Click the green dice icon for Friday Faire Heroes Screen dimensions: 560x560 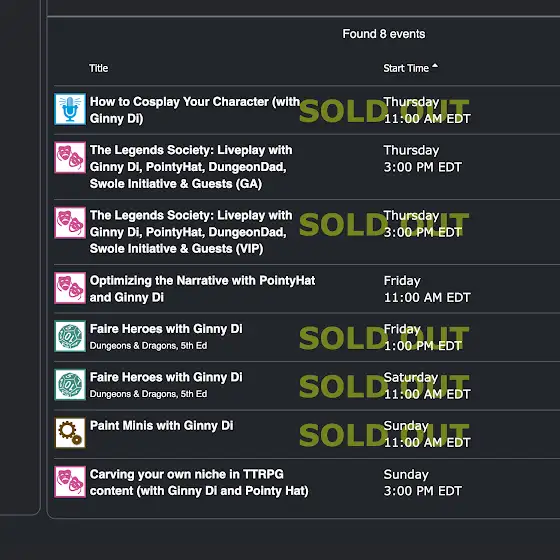70,336
